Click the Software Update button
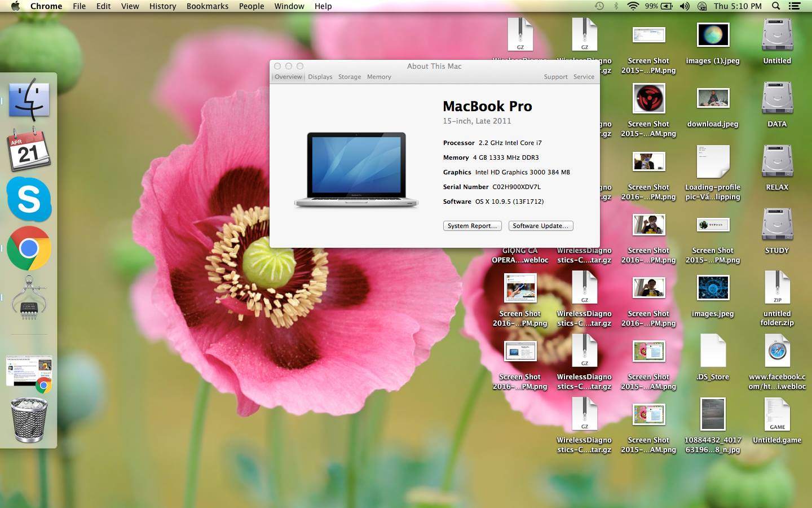 540,226
